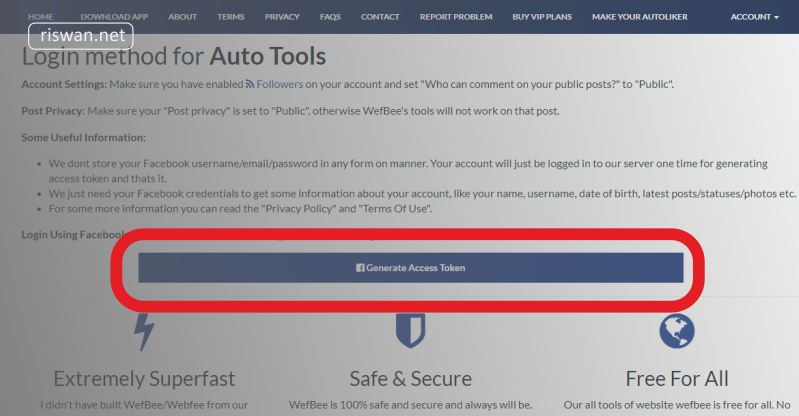Click the Safe & Secure heading

pyautogui.click(x=411, y=379)
